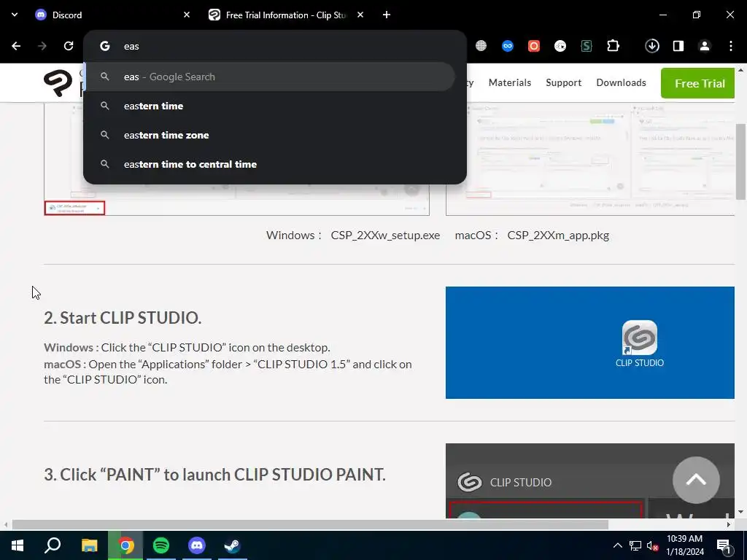The height and width of the screenshot is (560, 747).
Task: Click the globe extension icon
Action: (481, 46)
